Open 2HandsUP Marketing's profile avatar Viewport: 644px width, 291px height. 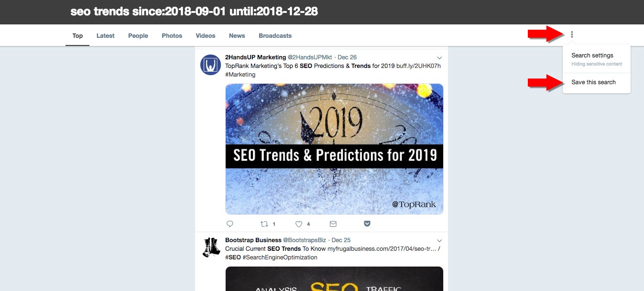(210, 65)
